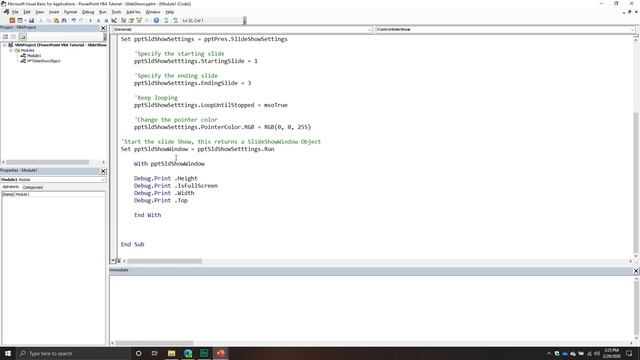
Task: Toggle Design Mode icon in toolbar
Action: [114, 20]
